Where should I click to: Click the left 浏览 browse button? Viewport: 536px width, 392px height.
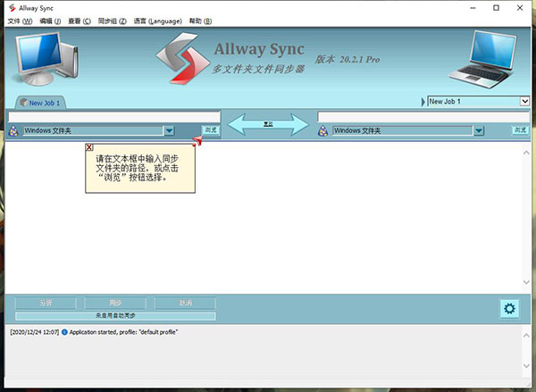tap(211, 129)
